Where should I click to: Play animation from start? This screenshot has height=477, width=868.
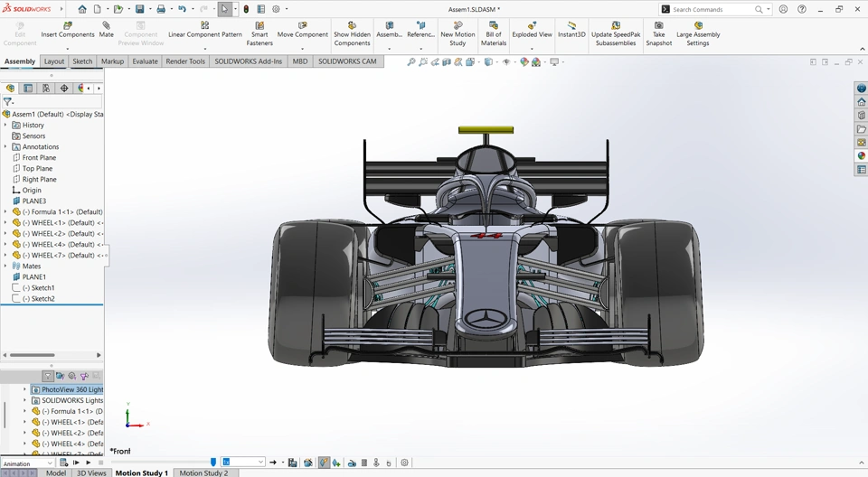point(76,462)
